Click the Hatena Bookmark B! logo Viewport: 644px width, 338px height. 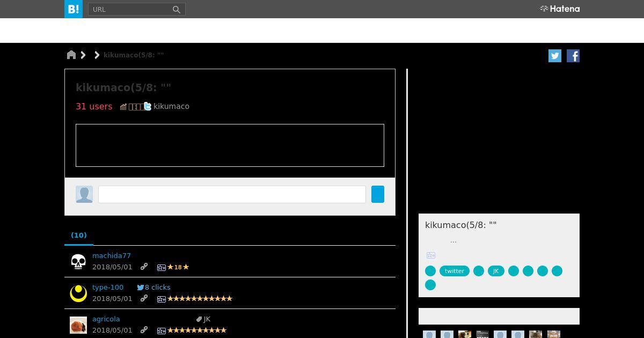(74, 9)
